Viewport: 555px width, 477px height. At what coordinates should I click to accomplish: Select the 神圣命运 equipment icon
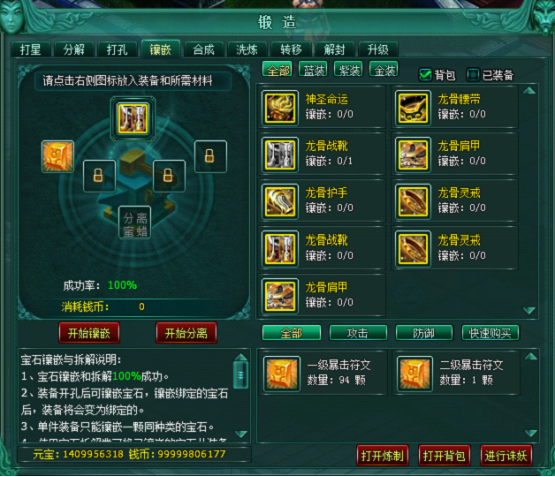coord(280,107)
